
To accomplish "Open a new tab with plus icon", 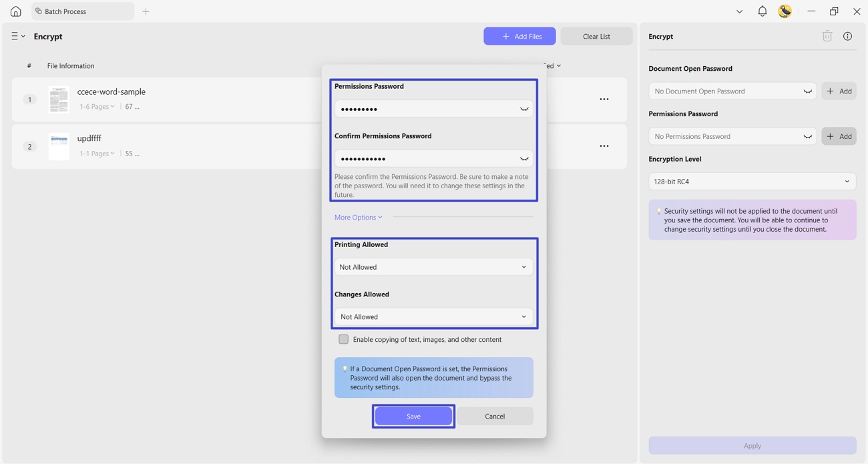I will 146,11.
